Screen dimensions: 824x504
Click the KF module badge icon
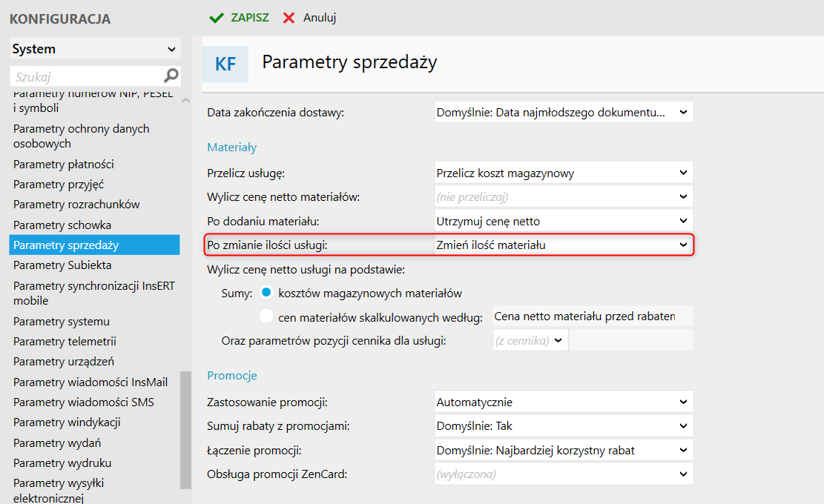225,64
